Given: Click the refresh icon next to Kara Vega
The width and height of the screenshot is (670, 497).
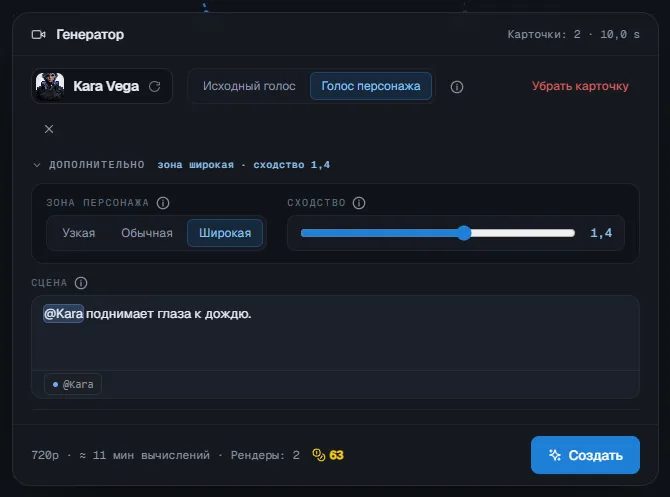Looking at the screenshot, I should [155, 87].
